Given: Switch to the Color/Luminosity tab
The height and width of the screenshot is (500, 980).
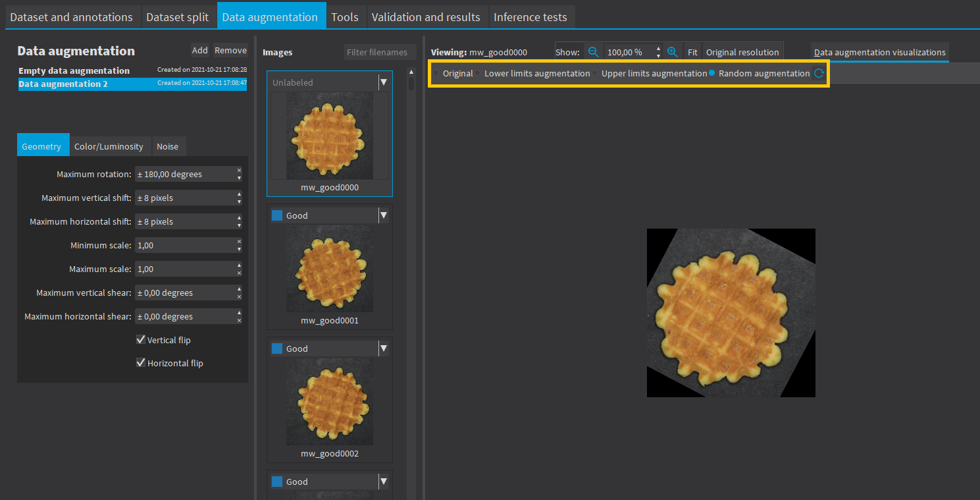Looking at the screenshot, I should click(109, 146).
